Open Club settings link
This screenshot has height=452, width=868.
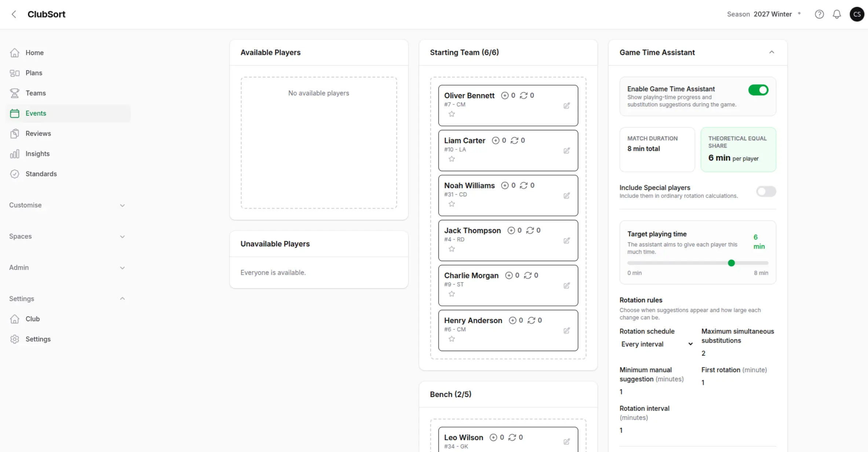68,319
